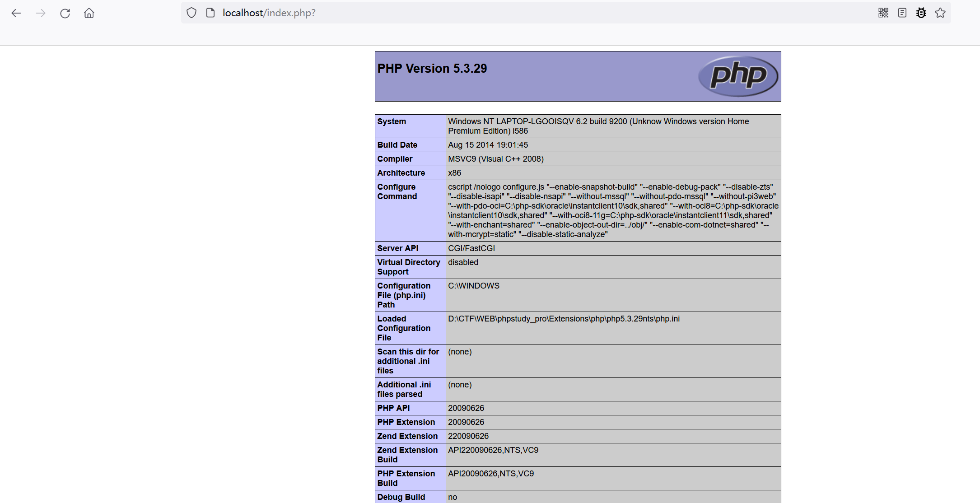Select (none) beside Scan this dir
This screenshot has height=503, width=980.
pyautogui.click(x=460, y=352)
